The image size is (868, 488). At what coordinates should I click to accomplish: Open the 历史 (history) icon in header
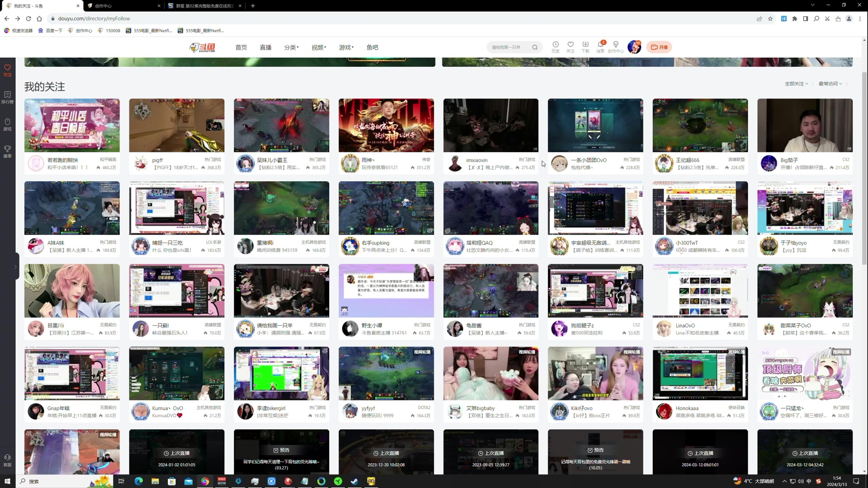tap(555, 45)
